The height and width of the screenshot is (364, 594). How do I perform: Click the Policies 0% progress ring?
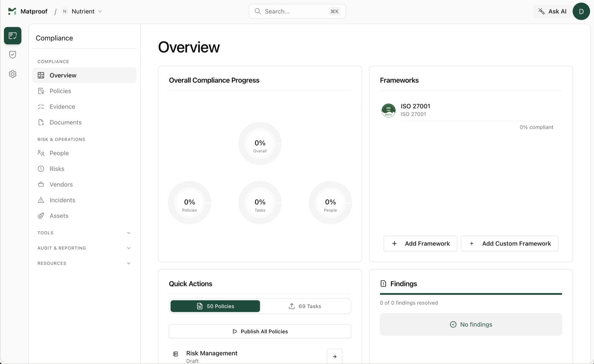(x=190, y=202)
